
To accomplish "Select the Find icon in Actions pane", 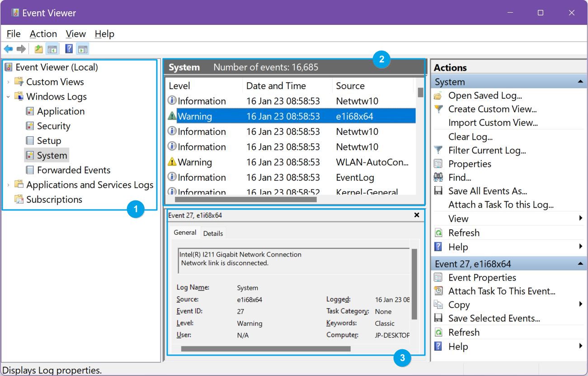I will coord(438,177).
